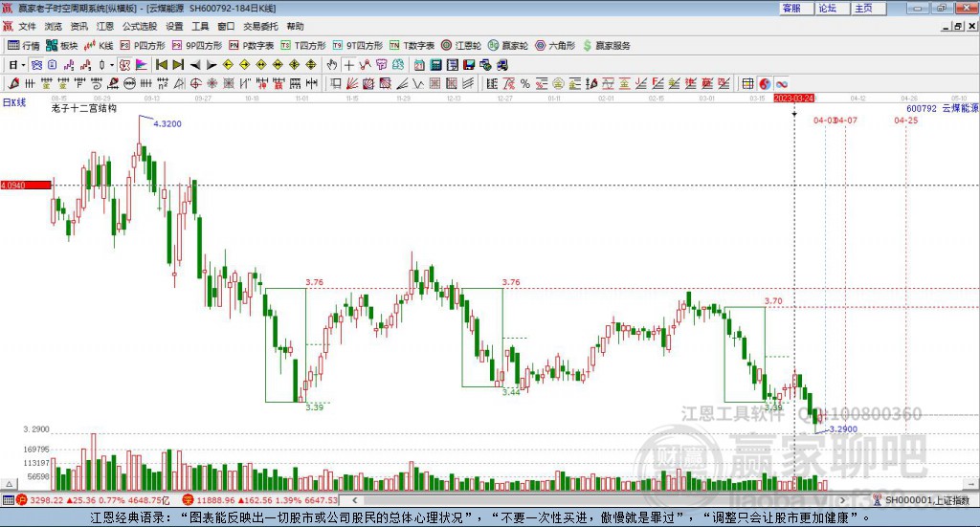Image resolution: width=980 pixels, height=527 pixels.
Task: Jump to first bar with skip-start icon
Action: coord(161,65)
